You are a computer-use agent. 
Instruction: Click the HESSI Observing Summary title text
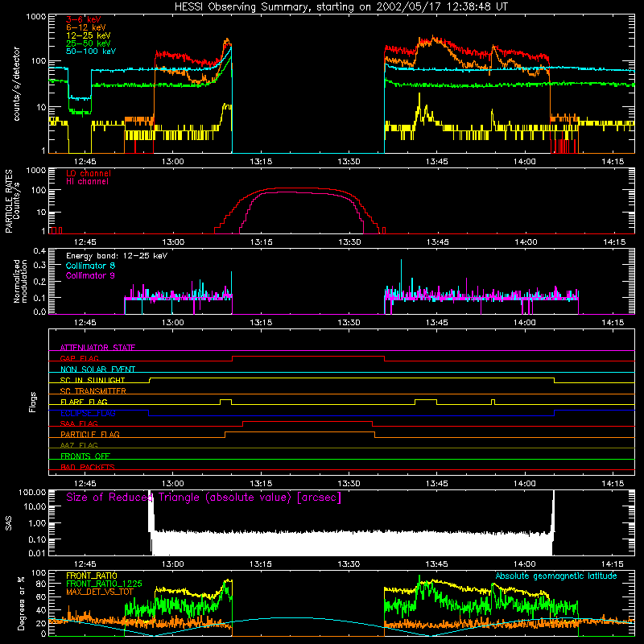341,7
